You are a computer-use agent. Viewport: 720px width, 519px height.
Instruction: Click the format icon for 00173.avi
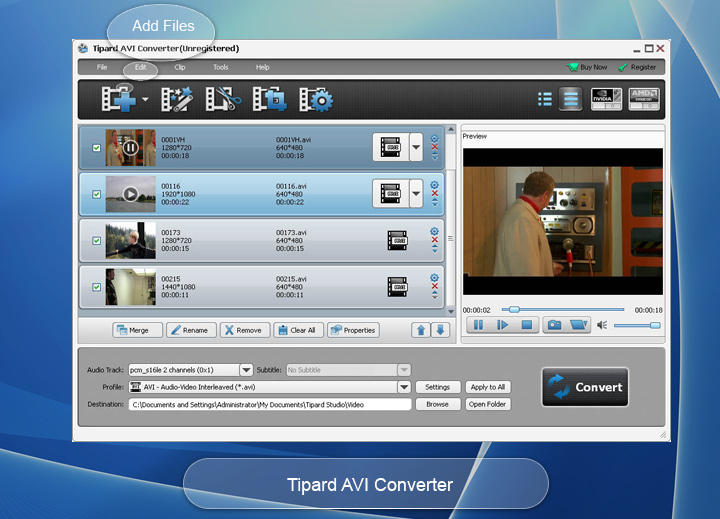(397, 240)
